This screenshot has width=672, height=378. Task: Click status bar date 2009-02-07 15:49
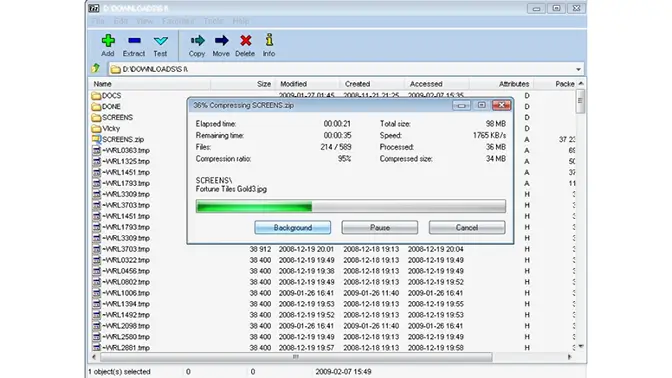(x=343, y=372)
